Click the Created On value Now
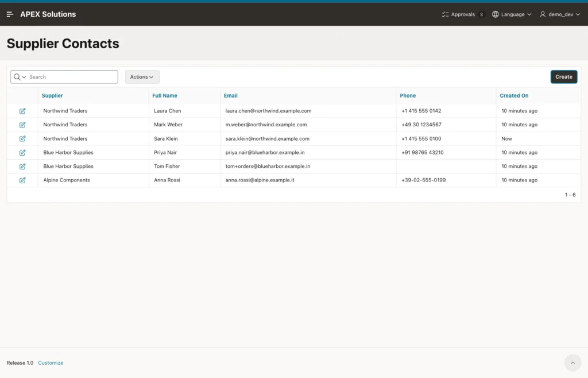This screenshot has height=378, width=588. click(506, 138)
